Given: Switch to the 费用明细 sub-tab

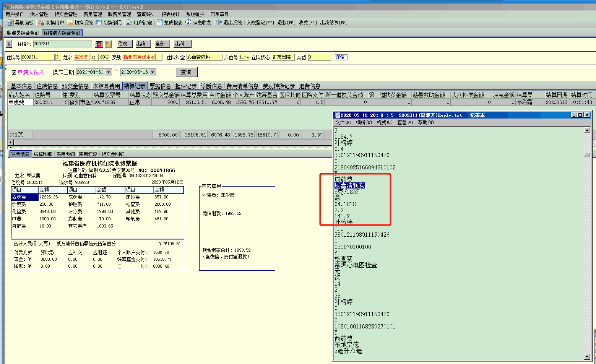Looking at the screenshot, I should [x=66, y=154].
